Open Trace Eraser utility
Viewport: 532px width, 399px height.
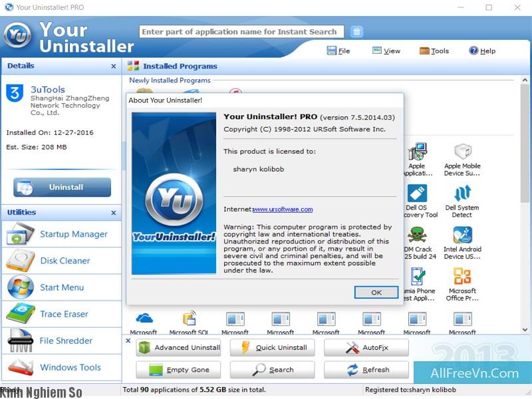[62, 314]
